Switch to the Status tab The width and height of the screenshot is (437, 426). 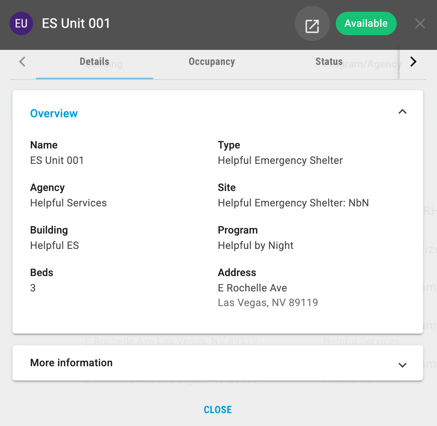coord(329,62)
